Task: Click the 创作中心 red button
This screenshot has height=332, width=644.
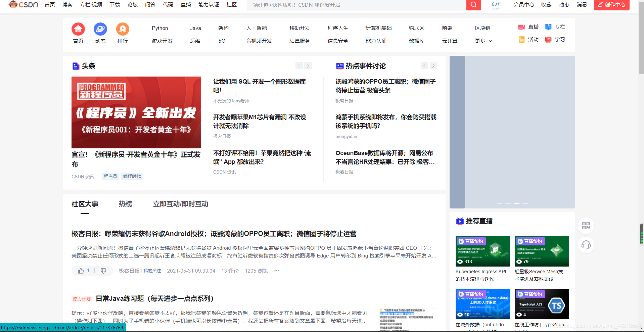Action: [612, 5]
